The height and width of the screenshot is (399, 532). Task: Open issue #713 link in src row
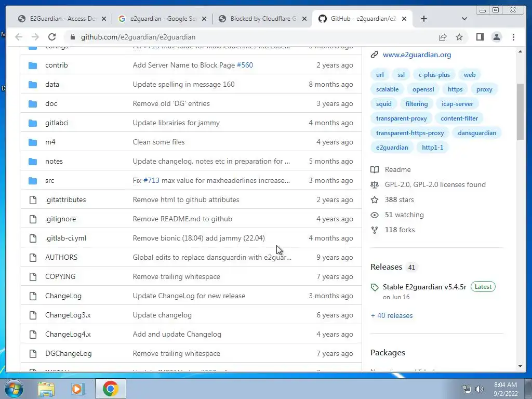(151, 180)
